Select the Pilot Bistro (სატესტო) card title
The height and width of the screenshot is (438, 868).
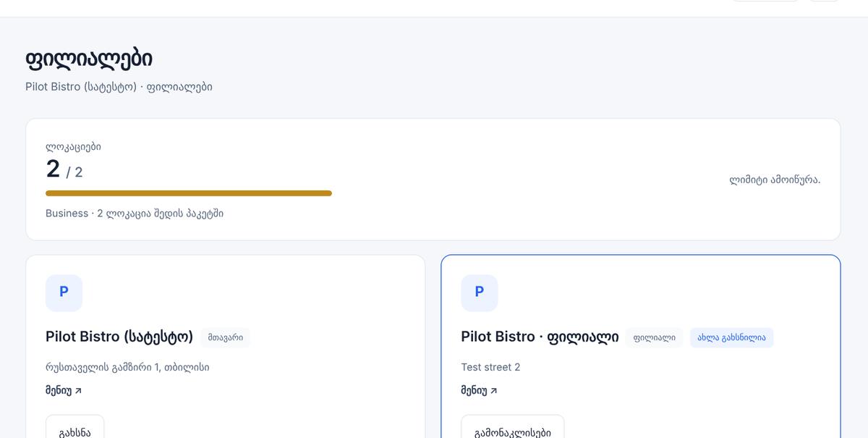pos(119,337)
